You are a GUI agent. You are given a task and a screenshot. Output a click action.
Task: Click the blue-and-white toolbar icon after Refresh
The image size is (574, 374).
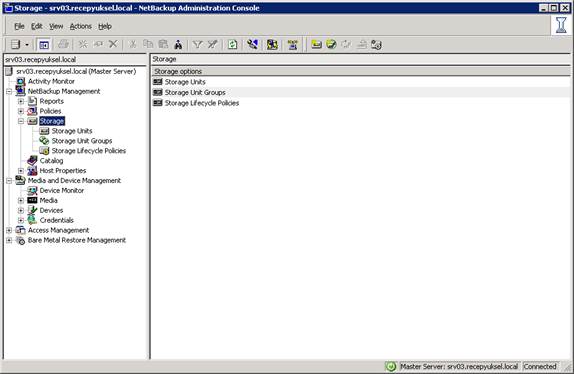pyautogui.click(x=253, y=45)
